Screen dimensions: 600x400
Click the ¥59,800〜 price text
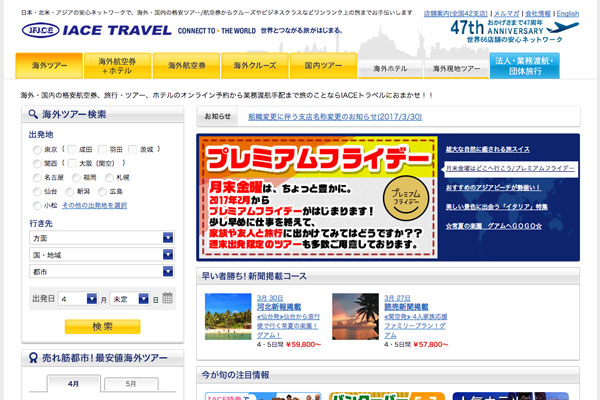[305, 344]
